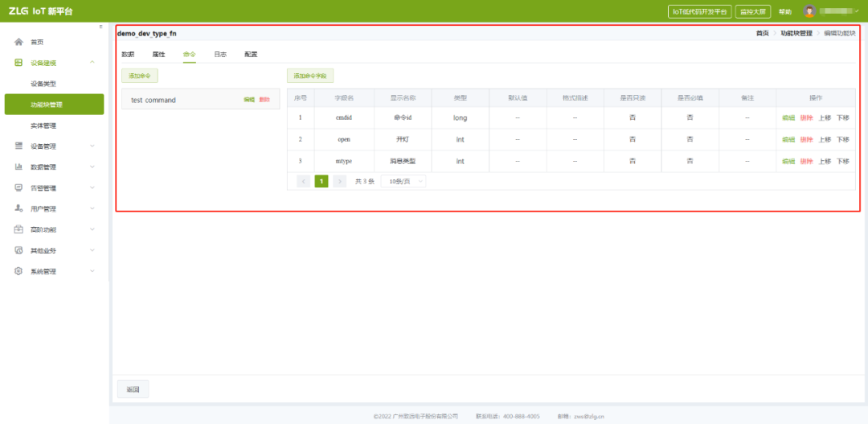
Task: Open the 监控大屏 button
Action: point(753,11)
